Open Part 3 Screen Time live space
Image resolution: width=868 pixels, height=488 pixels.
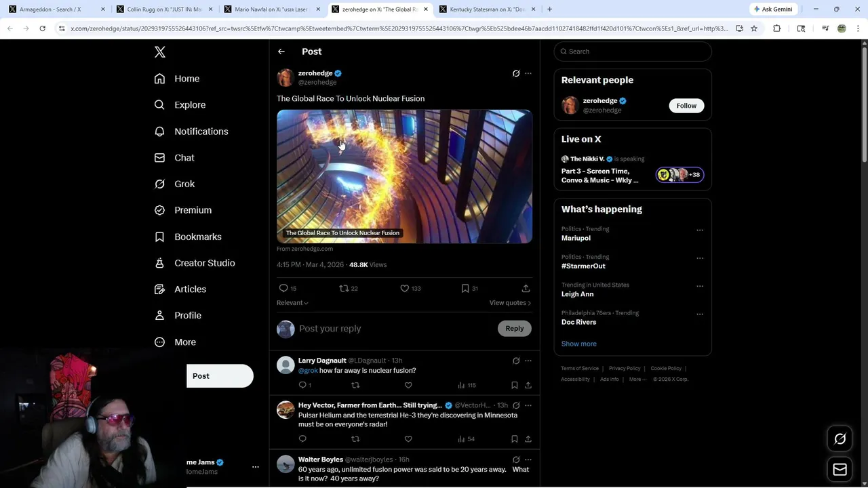point(600,176)
